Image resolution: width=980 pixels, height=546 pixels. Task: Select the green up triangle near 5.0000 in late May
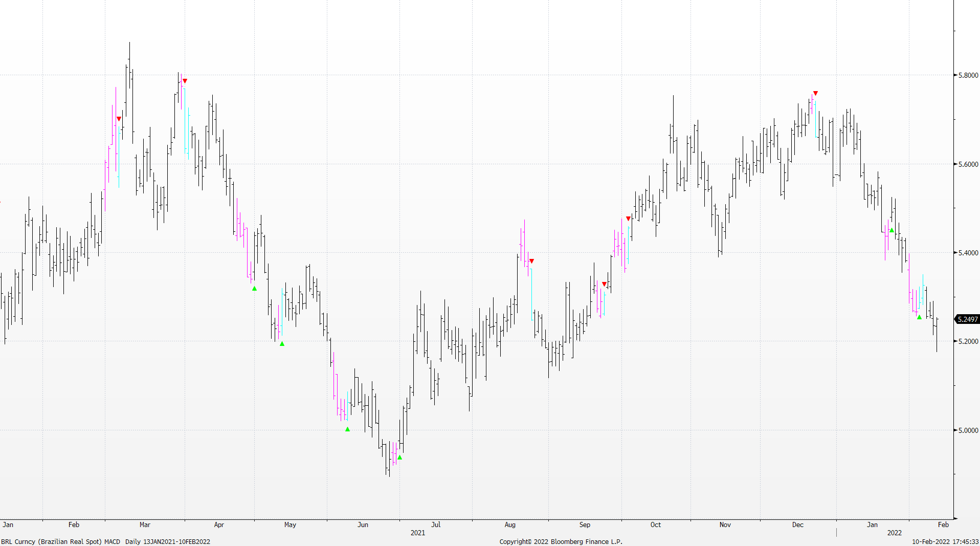coord(347,429)
